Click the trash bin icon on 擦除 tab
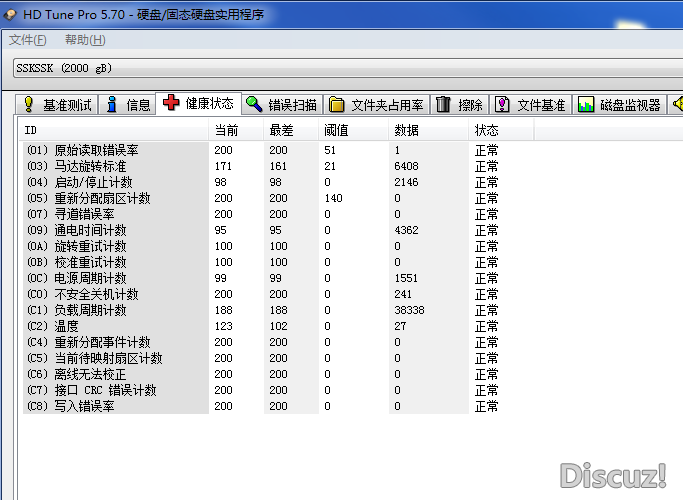The width and height of the screenshot is (683, 500). tap(443, 105)
